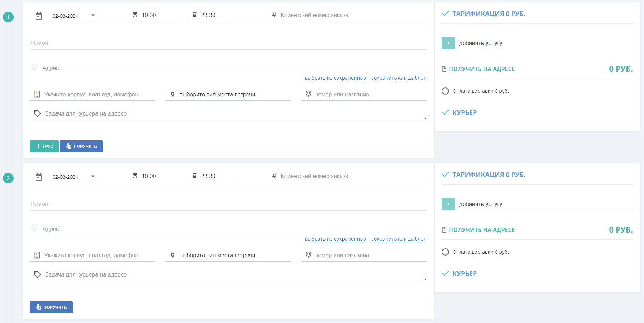
Task: Open date dropdown arrow in order 2
Action: (x=93, y=176)
